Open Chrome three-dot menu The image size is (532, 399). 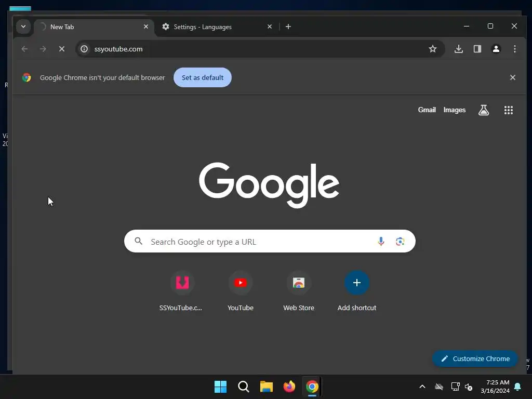(515, 49)
